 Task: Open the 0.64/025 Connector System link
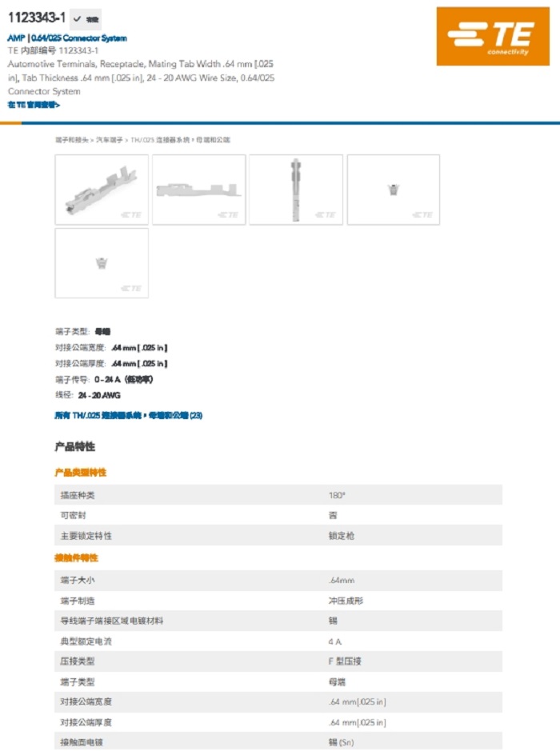(x=79, y=38)
